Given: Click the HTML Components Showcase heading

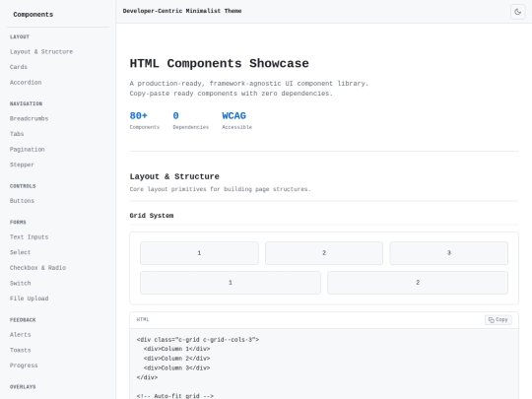Looking at the screenshot, I should click(219, 64).
